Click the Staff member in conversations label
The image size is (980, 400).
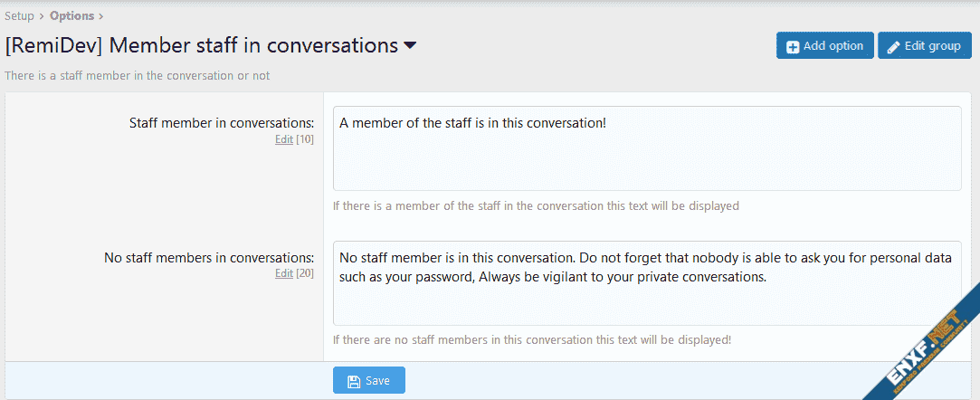(222, 123)
